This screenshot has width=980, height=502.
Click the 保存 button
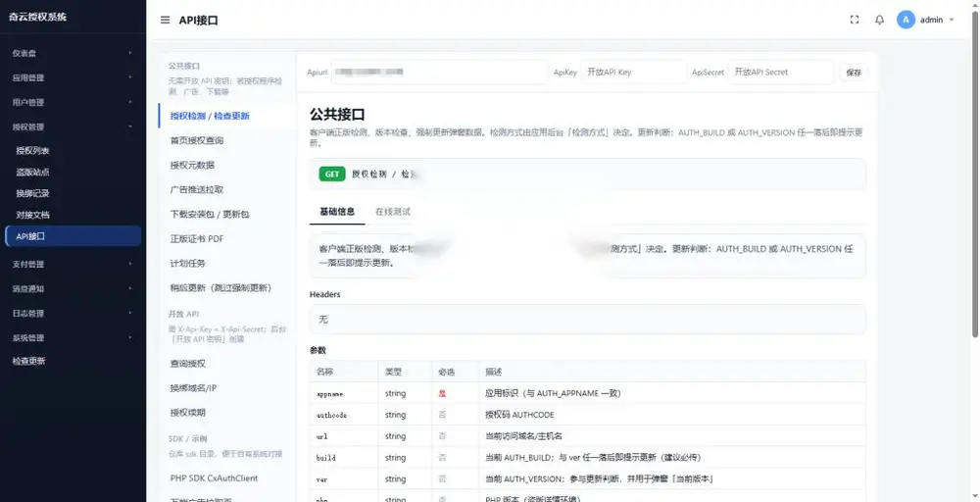coord(854,73)
